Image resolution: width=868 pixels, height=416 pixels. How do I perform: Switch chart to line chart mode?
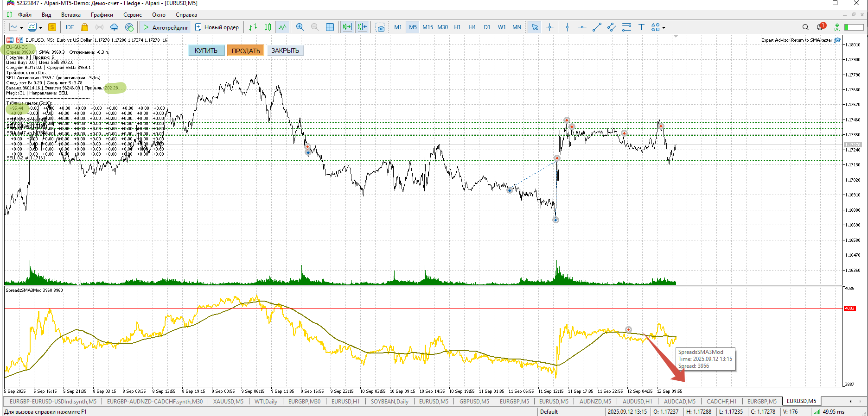tap(282, 27)
